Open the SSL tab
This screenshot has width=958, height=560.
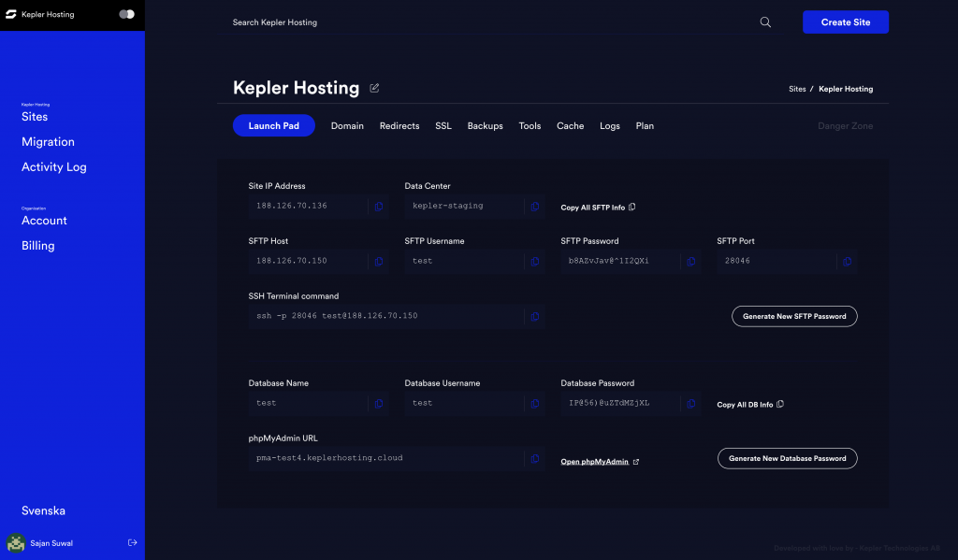click(x=443, y=126)
